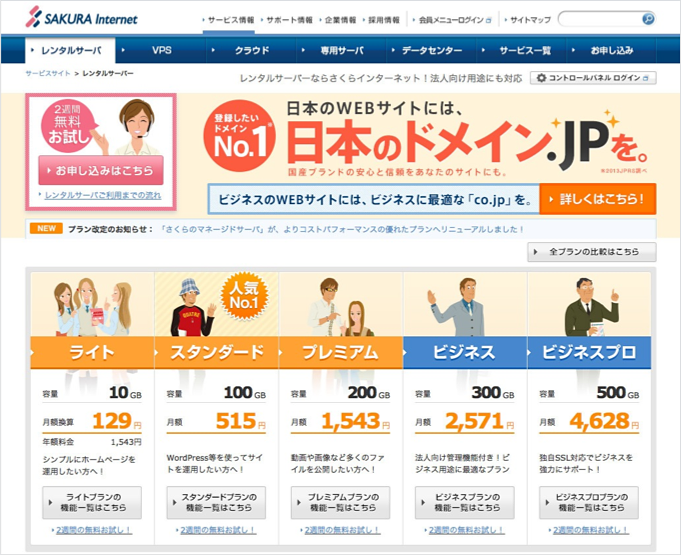This screenshot has height=555, width=681.
Task: Open レンタルサーバご利用までの流れ link
Action: [x=102, y=195]
